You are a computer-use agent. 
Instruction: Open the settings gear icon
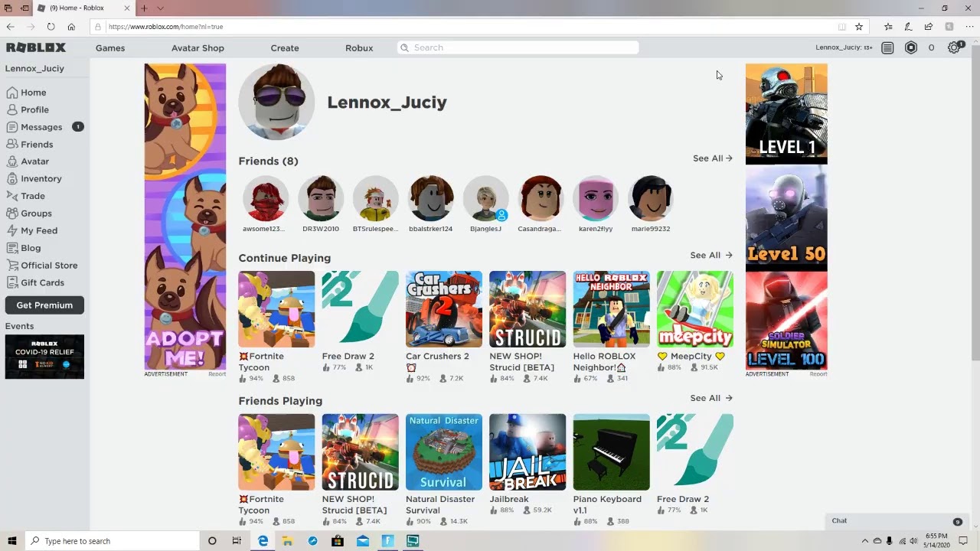(x=954, y=47)
